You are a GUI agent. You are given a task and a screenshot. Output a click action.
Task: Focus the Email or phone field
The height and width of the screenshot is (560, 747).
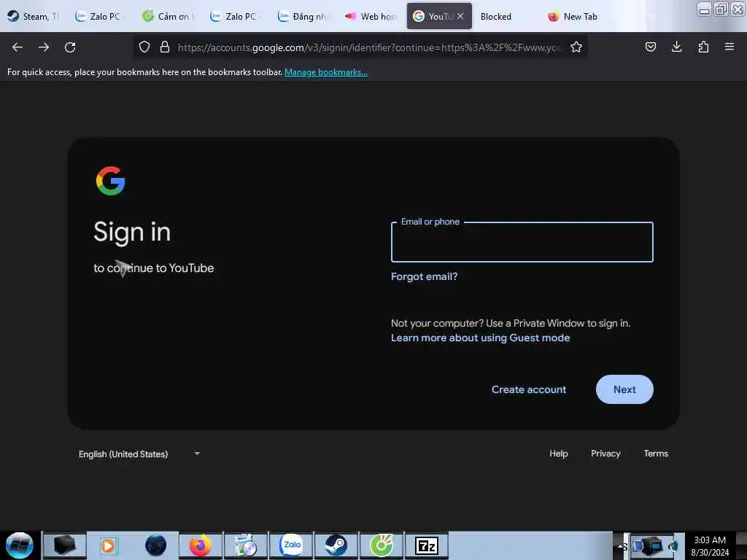[x=522, y=242]
